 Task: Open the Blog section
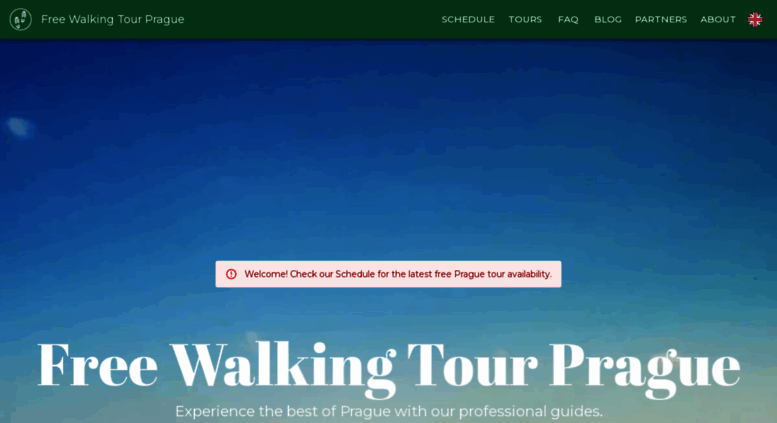coord(608,19)
